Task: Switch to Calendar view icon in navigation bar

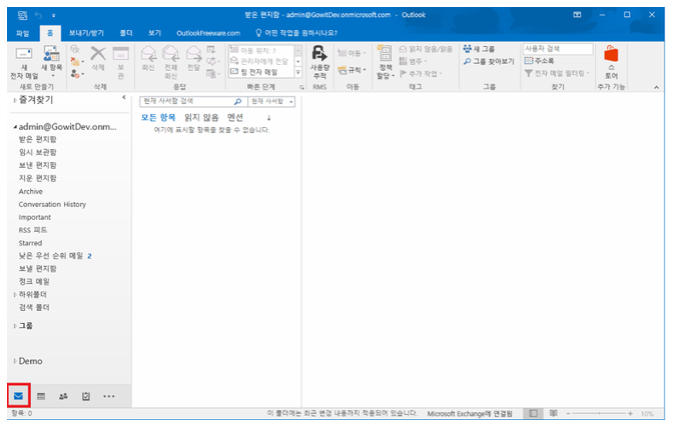Action: [42, 396]
